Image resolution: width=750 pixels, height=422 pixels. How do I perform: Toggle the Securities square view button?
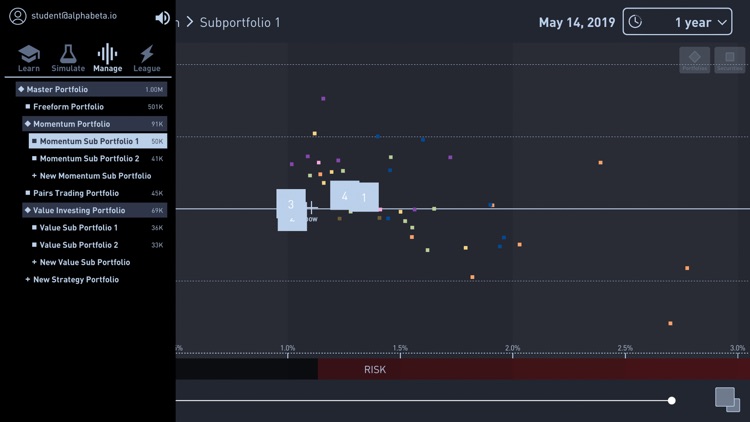729,60
